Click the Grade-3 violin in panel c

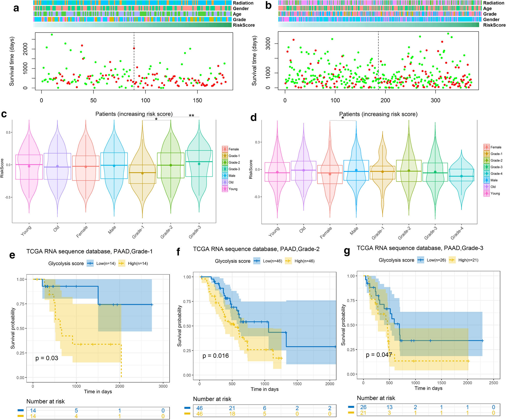pyautogui.click(x=199, y=166)
